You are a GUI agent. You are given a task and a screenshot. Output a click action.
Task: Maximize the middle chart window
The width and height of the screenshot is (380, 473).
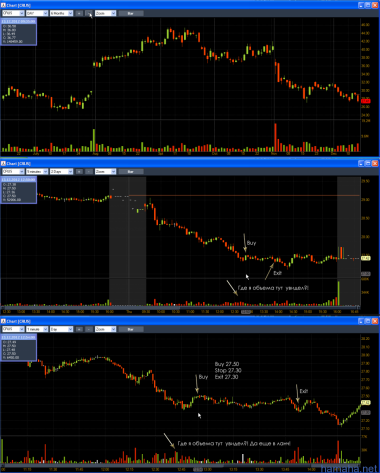click(x=368, y=163)
